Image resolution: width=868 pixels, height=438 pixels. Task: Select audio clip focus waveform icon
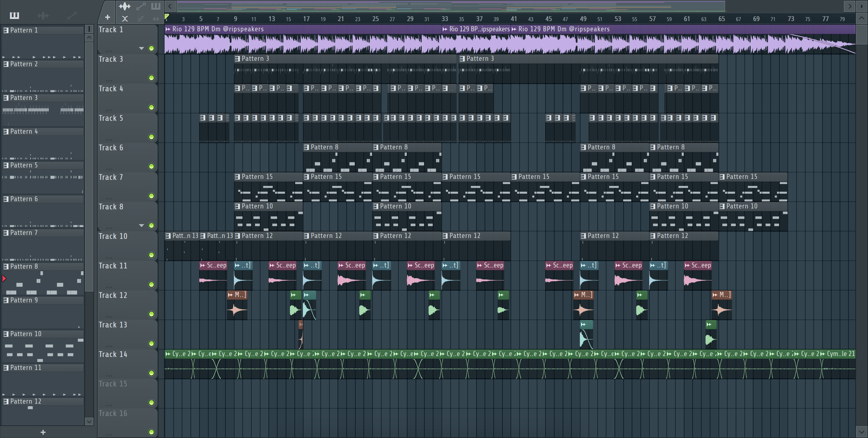coord(124,6)
